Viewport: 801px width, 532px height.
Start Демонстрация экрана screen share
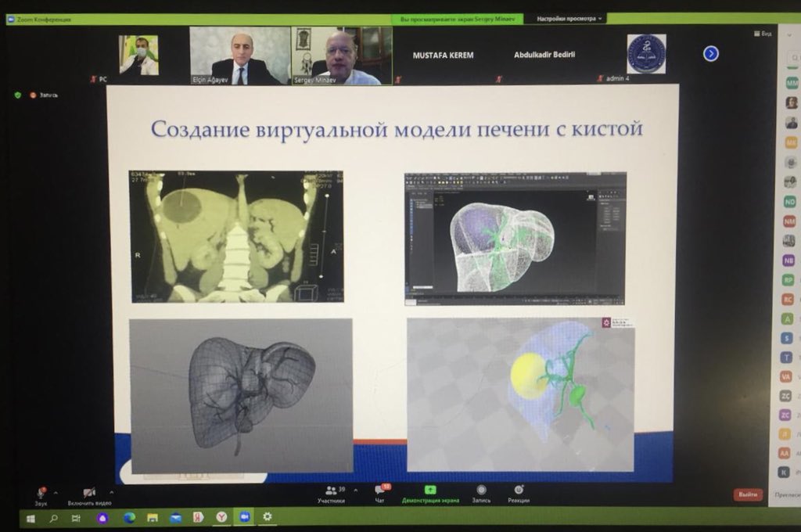[x=430, y=494]
